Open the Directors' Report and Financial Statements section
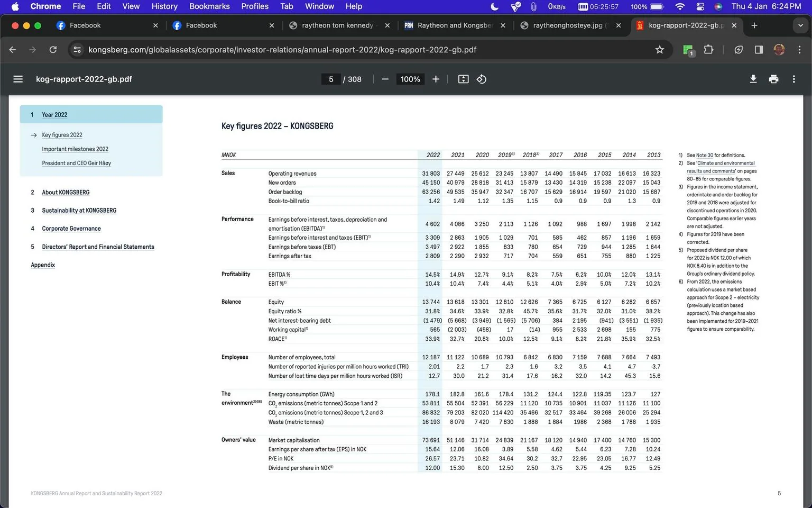The width and height of the screenshot is (812, 508). [x=98, y=247]
